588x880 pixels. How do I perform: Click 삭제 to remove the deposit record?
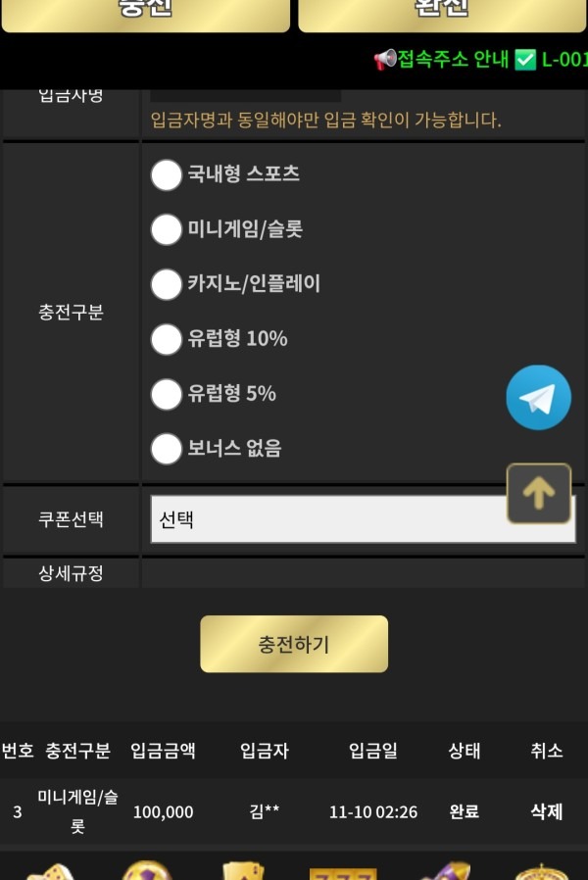(547, 811)
